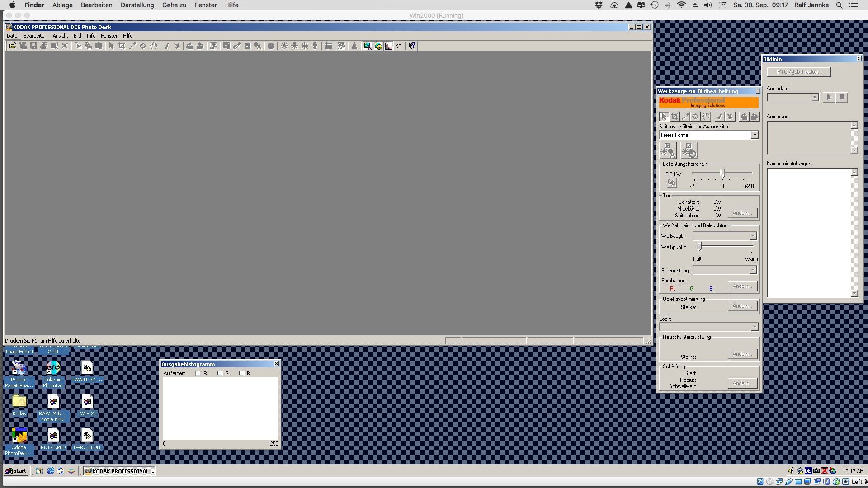868x488 pixels.
Task: Click the checkmark tag icon in main toolbar
Action: [x=166, y=46]
